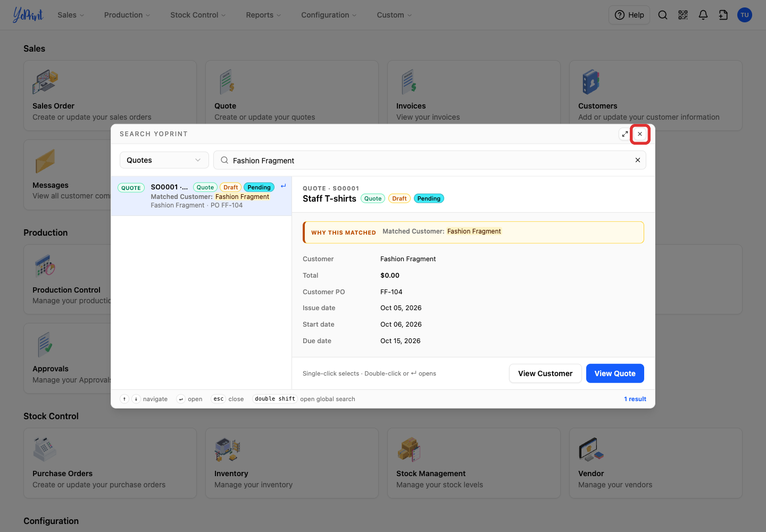Click the Invoices card icon

409,82
